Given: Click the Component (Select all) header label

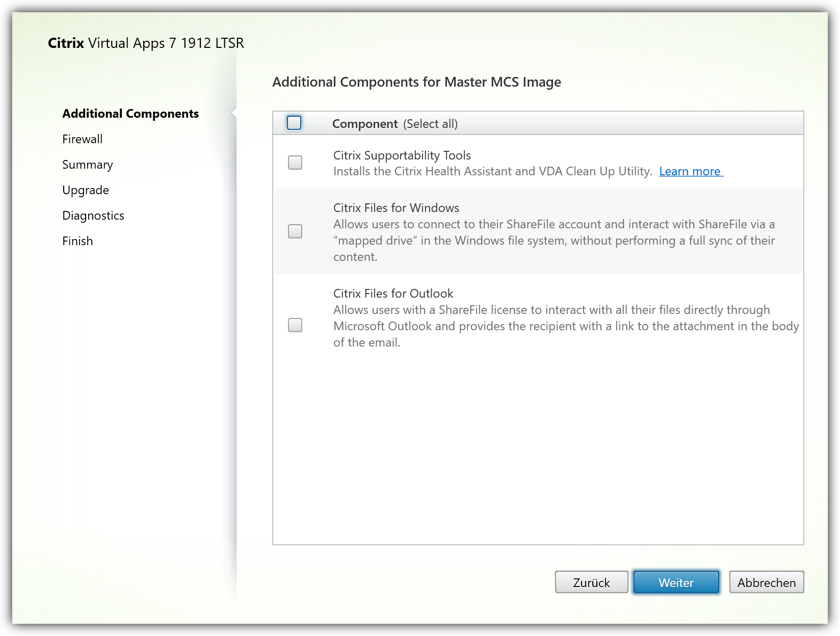Looking at the screenshot, I should coord(395,124).
